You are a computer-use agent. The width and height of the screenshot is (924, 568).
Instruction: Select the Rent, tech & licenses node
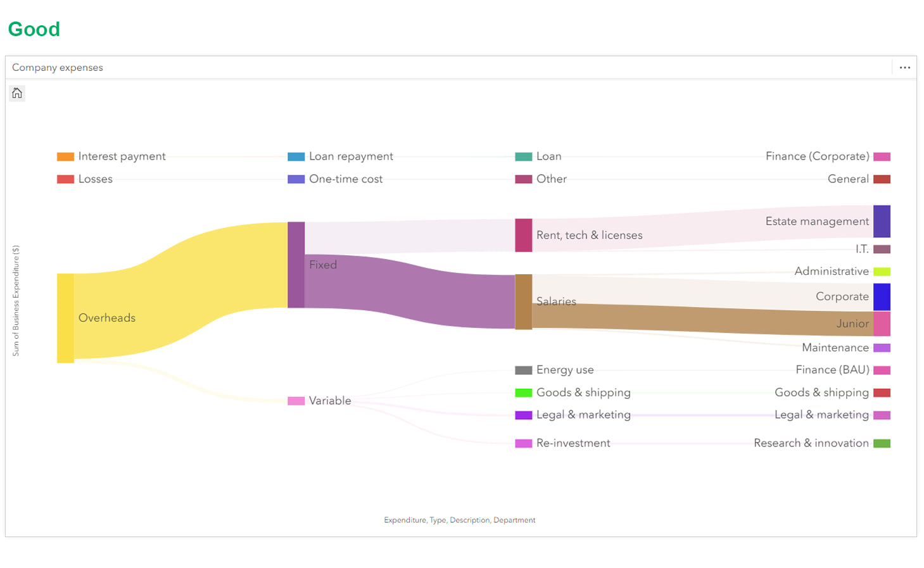(523, 235)
